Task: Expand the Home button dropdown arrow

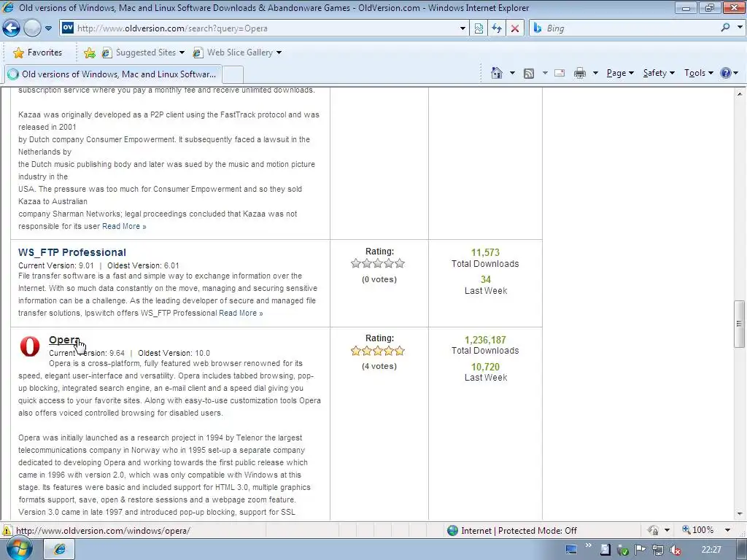Action: click(512, 73)
